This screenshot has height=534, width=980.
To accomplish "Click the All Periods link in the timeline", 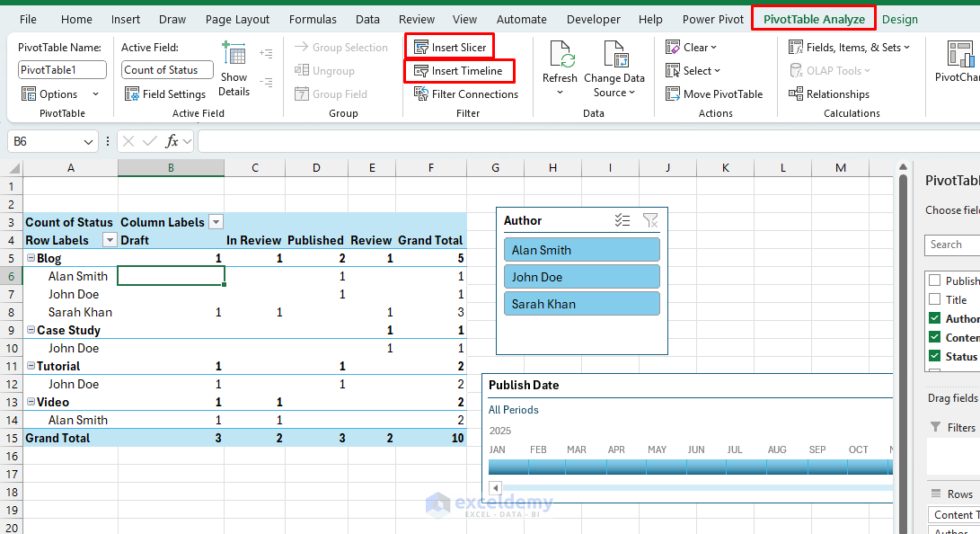I will [x=513, y=410].
